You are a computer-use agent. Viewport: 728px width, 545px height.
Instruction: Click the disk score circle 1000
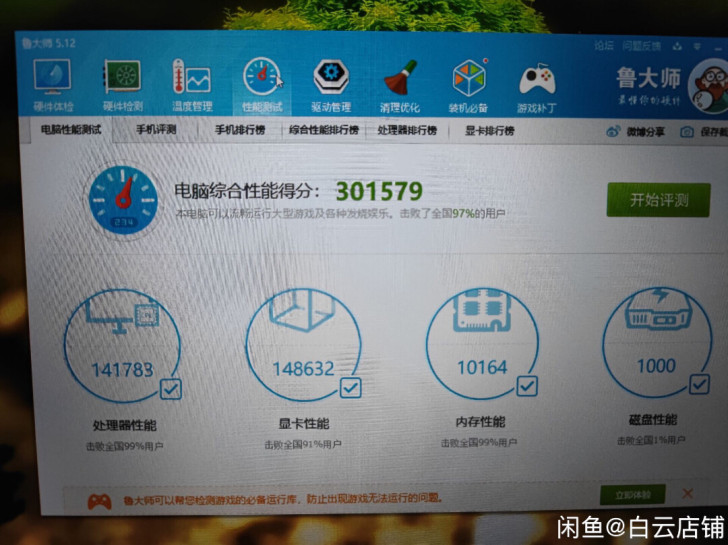(656, 341)
